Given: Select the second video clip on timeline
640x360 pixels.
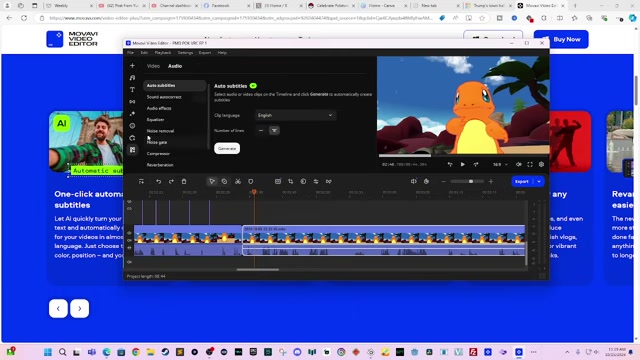Looking at the screenshot, I should click(x=384, y=240).
